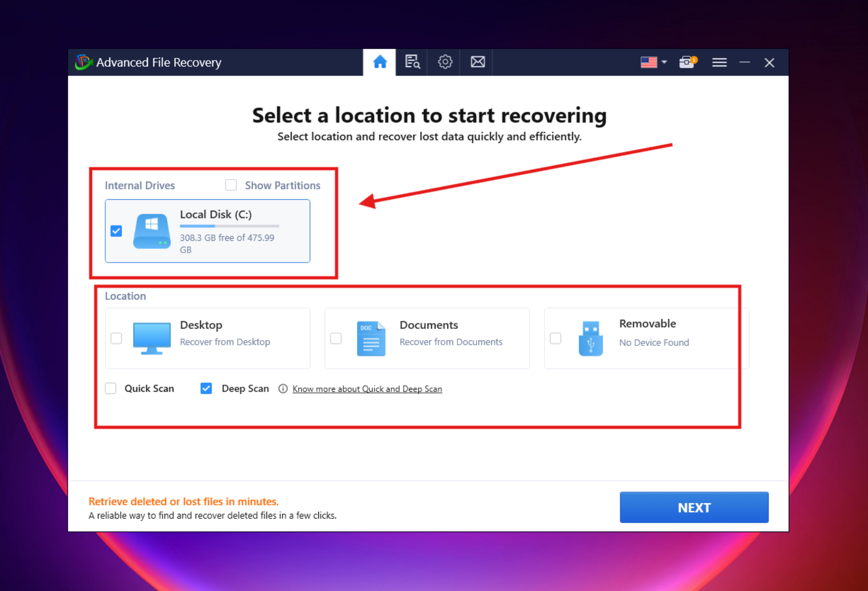Screen dimensions: 868x591
Task: Click the 308.3 GB free text
Action: (227, 243)
